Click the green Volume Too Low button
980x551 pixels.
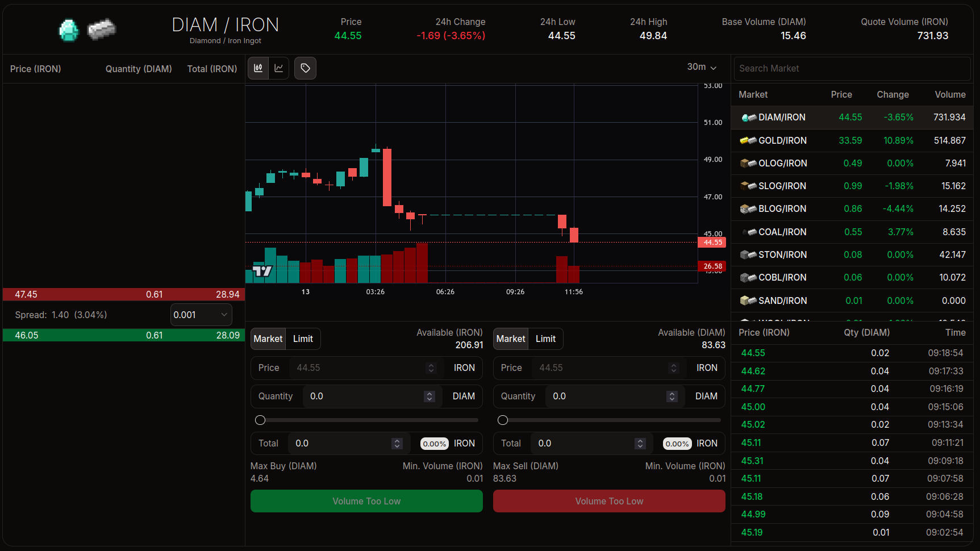coord(366,501)
